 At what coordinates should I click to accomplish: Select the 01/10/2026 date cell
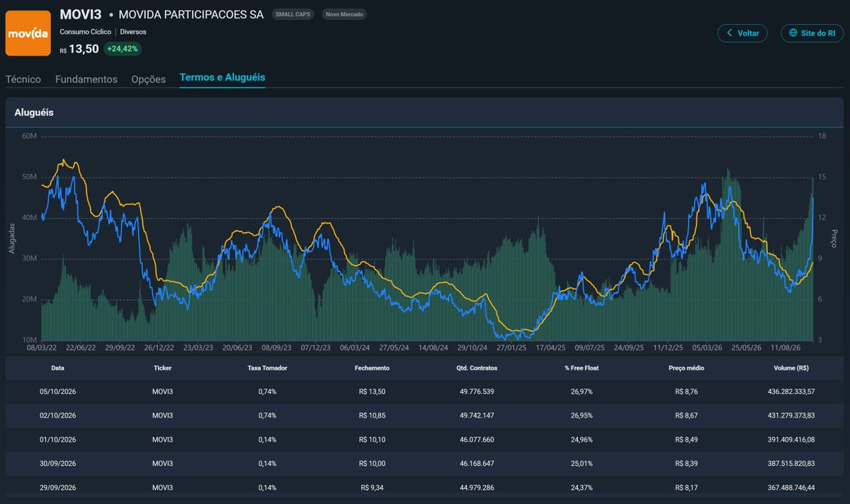tap(57, 439)
